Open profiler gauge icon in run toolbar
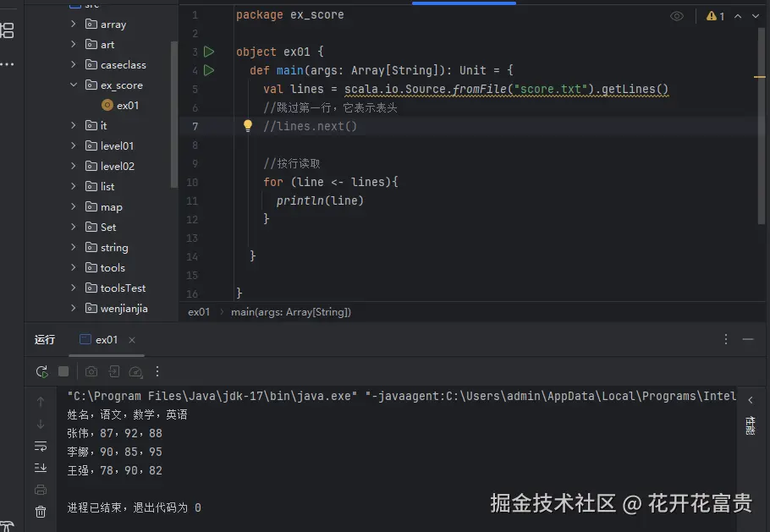770x532 pixels. tap(135, 372)
